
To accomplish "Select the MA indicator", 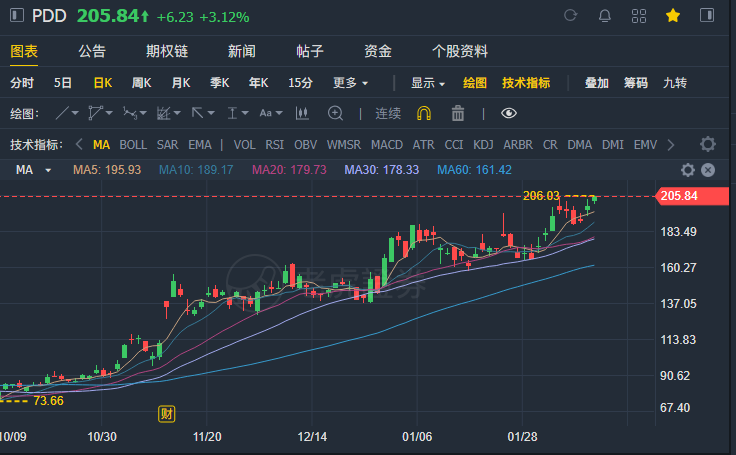I will (x=101, y=145).
